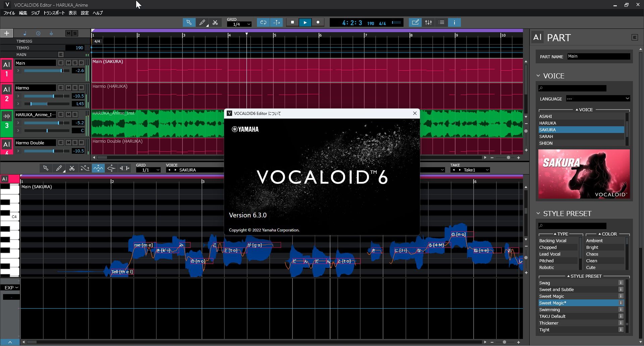Open the mixer icon
Viewport: 644px width, 346px height.
(428, 22)
